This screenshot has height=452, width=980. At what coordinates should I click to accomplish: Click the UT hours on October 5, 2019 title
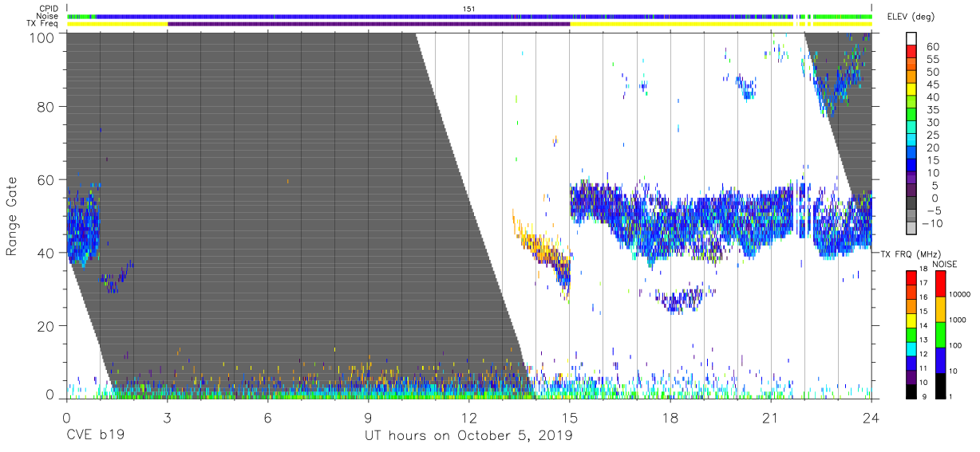(x=468, y=436)
